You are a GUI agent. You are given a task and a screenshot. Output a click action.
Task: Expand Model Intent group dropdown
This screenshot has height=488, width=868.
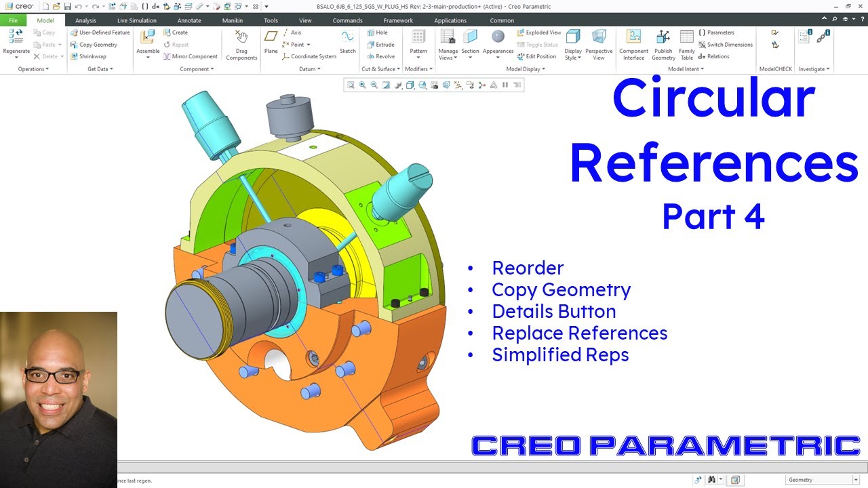(686, 69)
